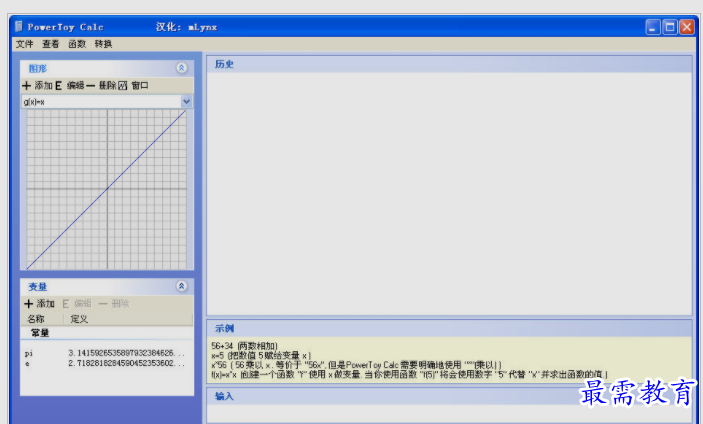Click the greyed 编辑 in 变量 toolbar
Screen dimensions: 703x424
(77, 304)
